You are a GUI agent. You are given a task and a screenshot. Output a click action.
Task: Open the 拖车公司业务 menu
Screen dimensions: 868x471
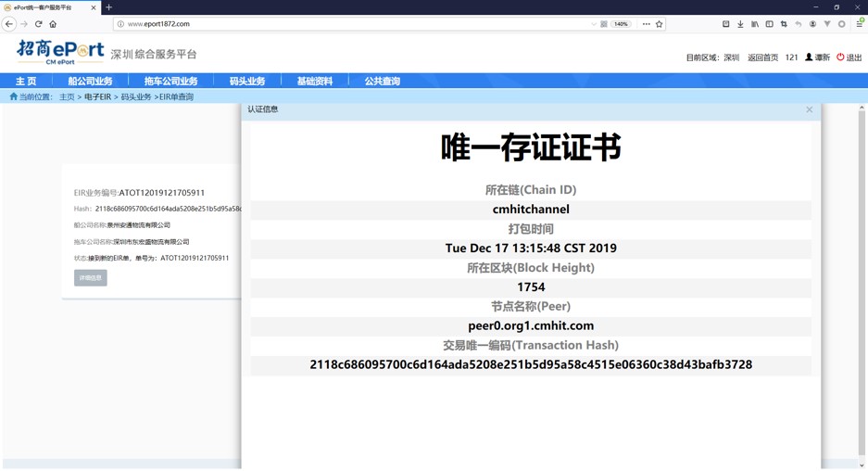click(x=170, y=82)
